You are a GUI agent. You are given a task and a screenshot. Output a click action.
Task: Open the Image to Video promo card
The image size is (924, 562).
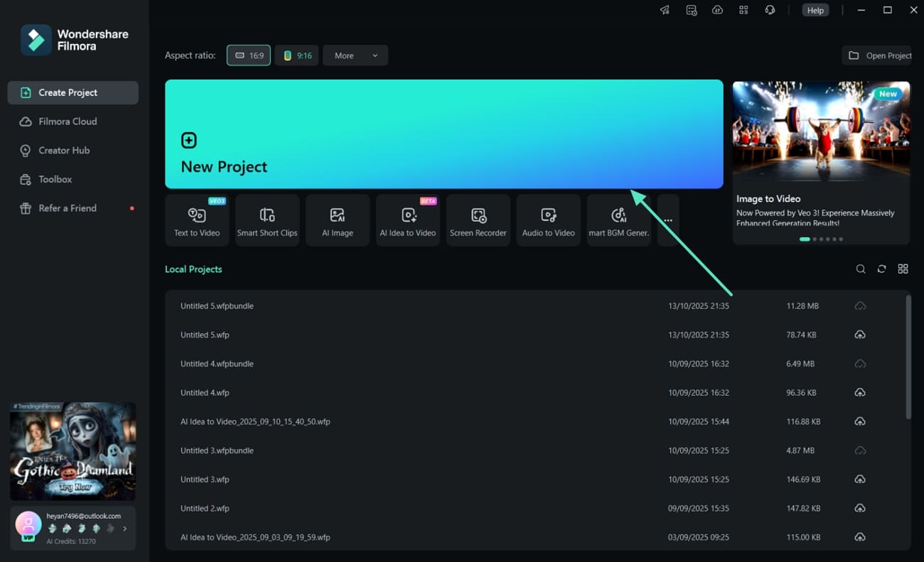pyautogui.click(x=821, y=163)
